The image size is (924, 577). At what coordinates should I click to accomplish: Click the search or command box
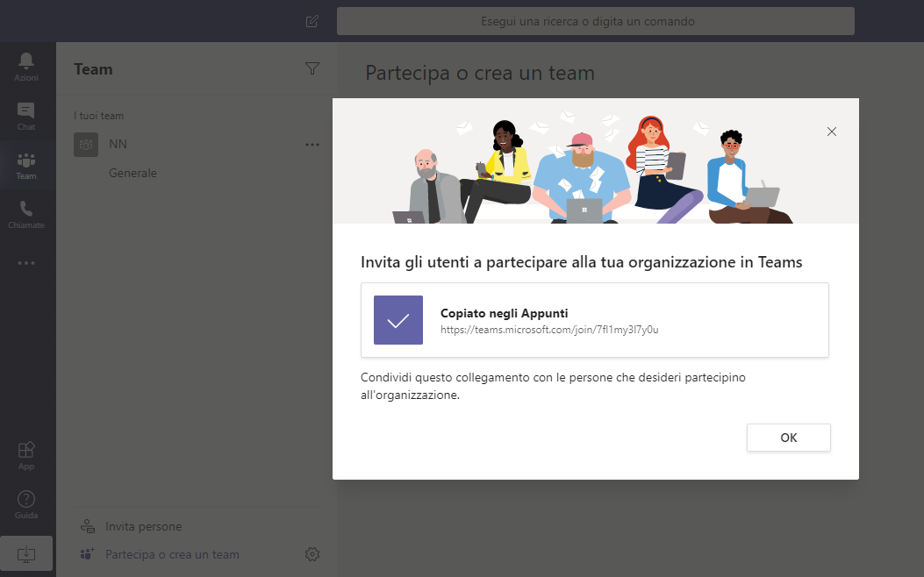[x=595, y=21]
